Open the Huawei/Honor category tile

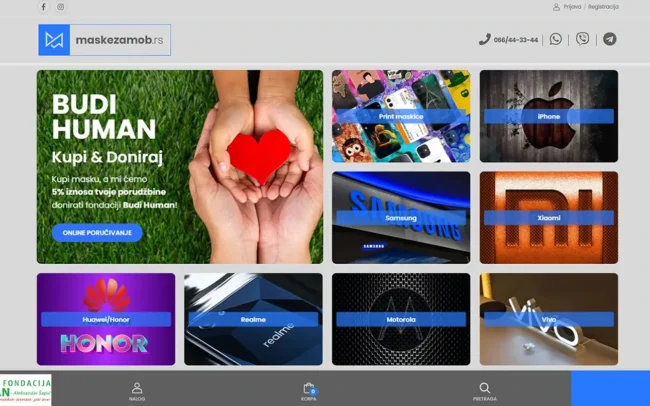106,319
